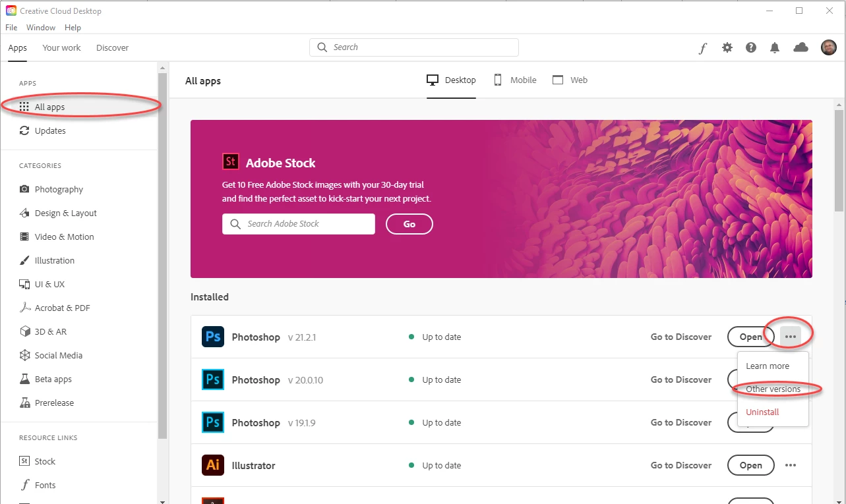
Task: Open the Fonts icon in top bar
Action: pyautogui.click(x=703, y=47)
